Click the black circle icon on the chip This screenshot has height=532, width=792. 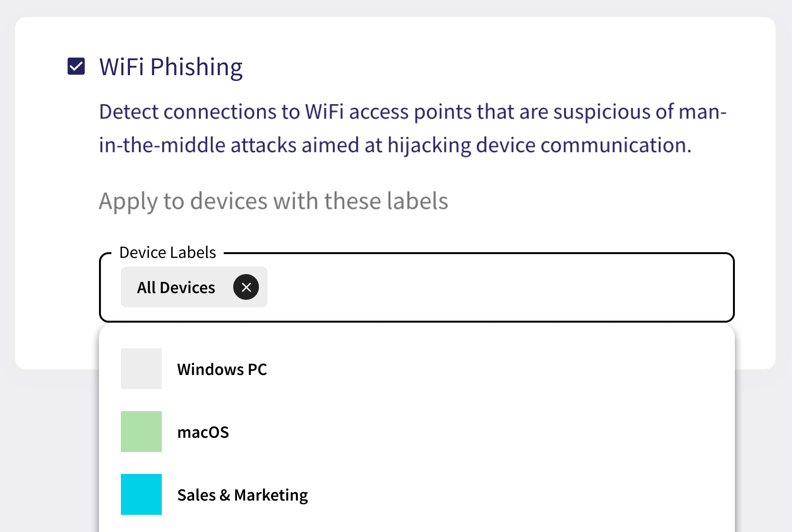pos(246,287)
